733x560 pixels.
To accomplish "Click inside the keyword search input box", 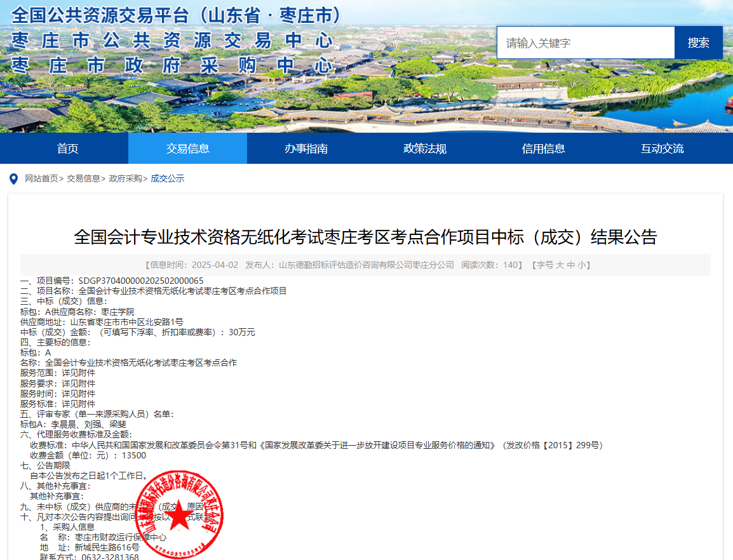I will (584, 43).
